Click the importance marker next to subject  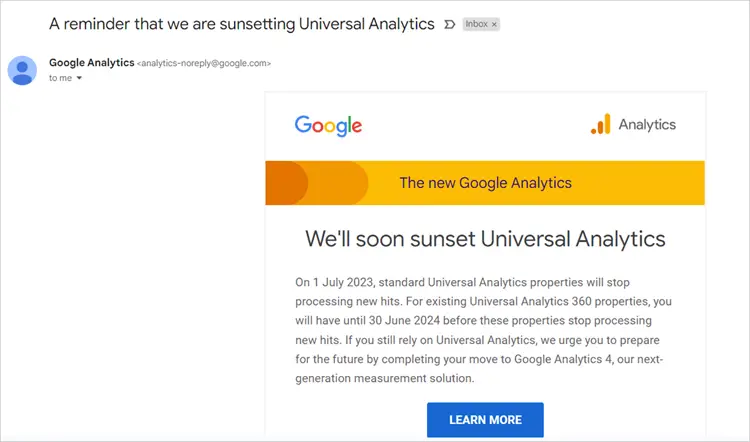pyautogui.click(x=449, y=24)
